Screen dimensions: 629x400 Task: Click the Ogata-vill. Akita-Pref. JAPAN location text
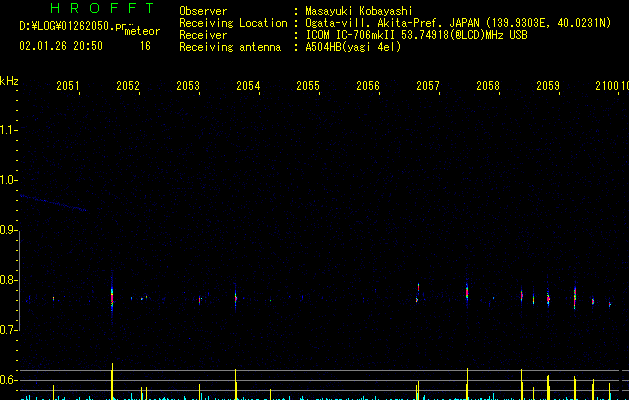(458, 23)
